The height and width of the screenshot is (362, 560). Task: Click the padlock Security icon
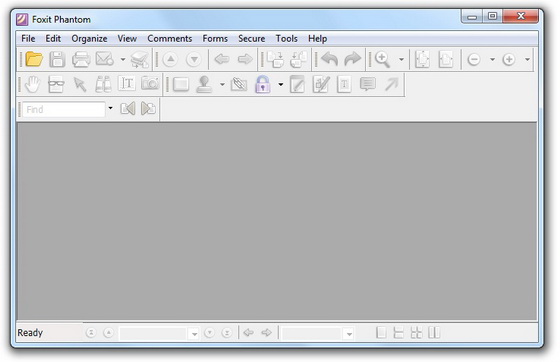point(263,85)
